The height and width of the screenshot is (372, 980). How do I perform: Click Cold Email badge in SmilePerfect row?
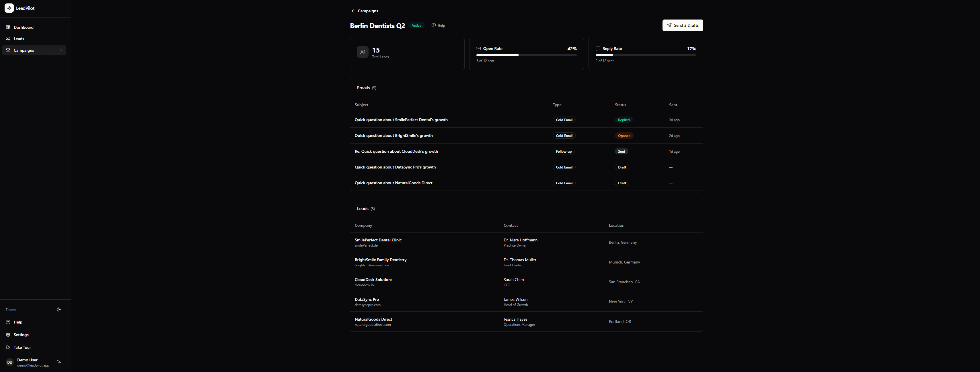564,120
